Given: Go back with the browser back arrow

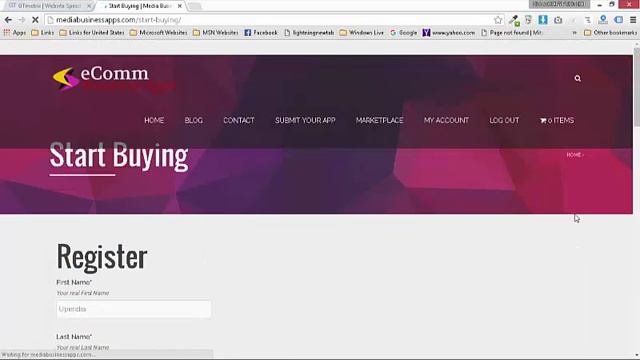Looking at the screenshot, I should point(8,20).
